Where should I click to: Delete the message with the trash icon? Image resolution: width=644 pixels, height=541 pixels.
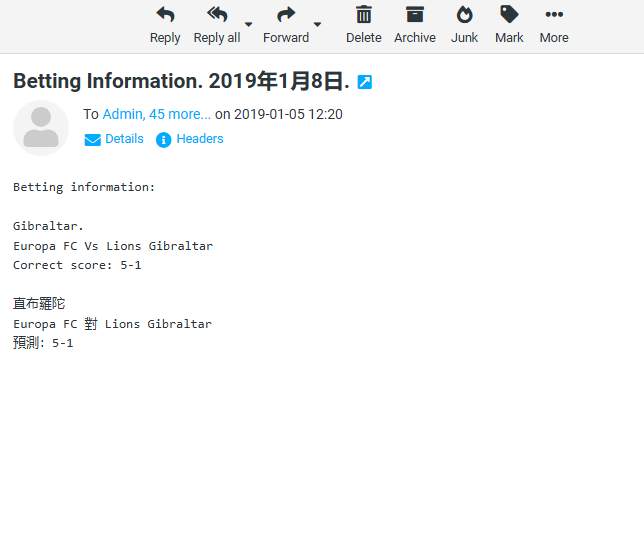pos(364,15)
